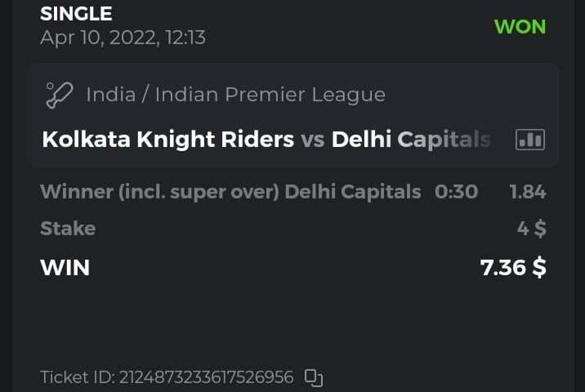The image size is (585, 392).
Task: Click the green WON status label
Action: tap(520, 27)
